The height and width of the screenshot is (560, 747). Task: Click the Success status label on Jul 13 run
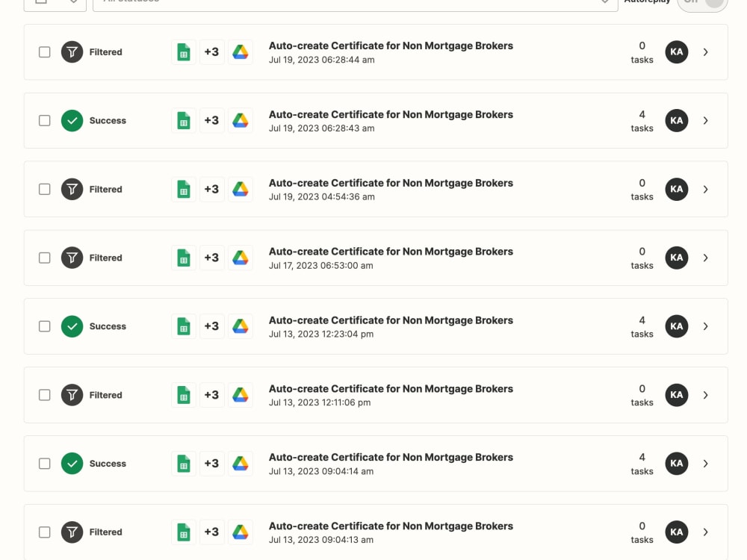108,326
